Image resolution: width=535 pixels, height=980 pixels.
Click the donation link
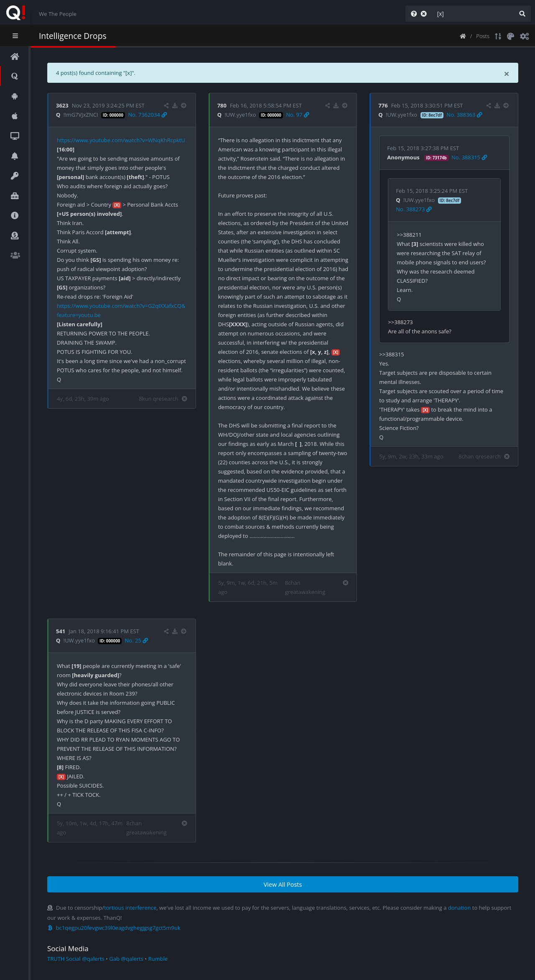point(459,908)
